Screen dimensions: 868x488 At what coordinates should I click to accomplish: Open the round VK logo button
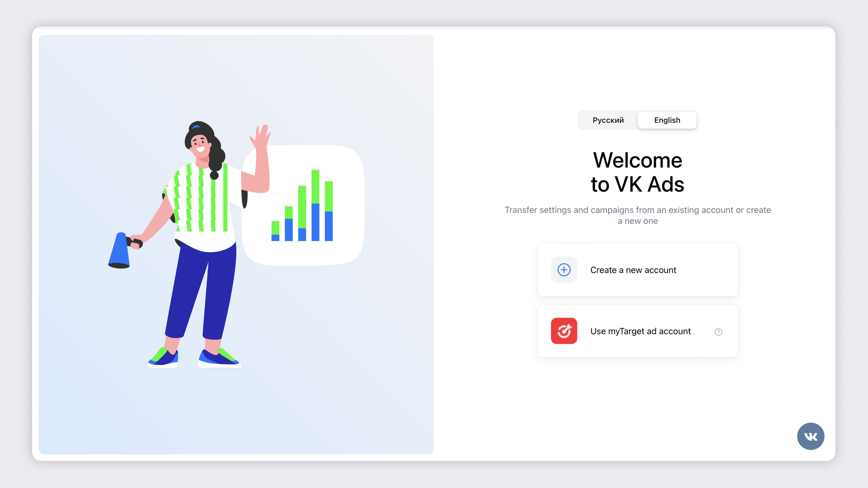coord(810,436)
